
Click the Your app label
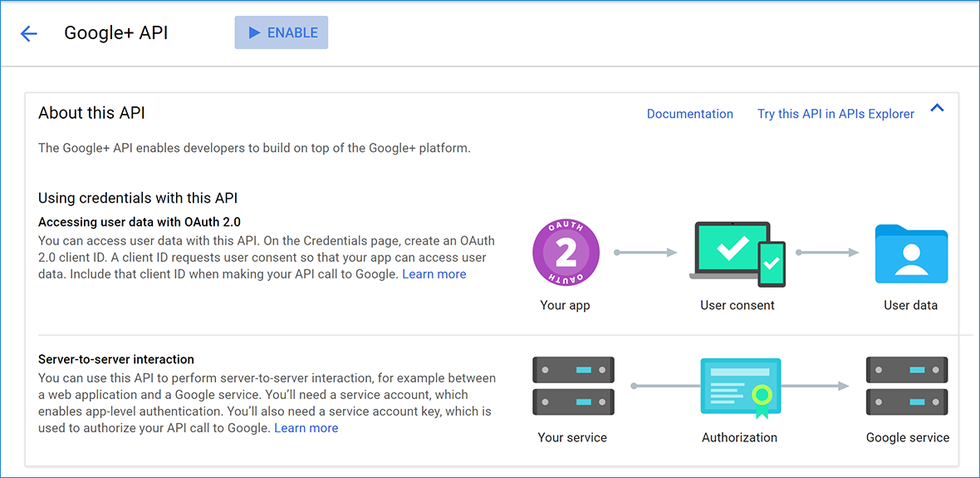[565, 305]
